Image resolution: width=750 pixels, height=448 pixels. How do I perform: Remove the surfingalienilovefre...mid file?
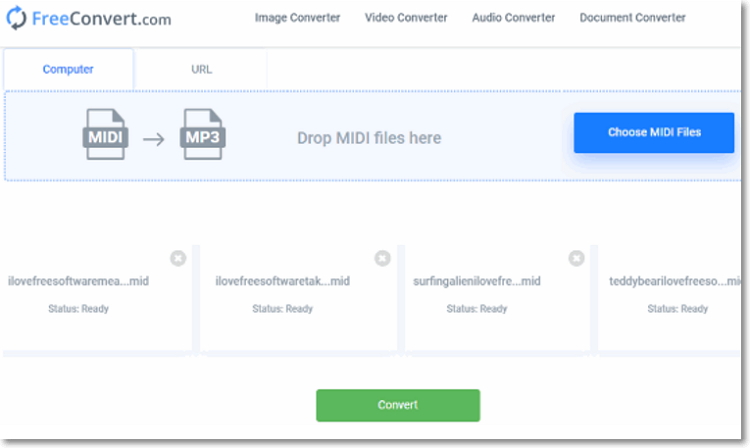point(576,258)
